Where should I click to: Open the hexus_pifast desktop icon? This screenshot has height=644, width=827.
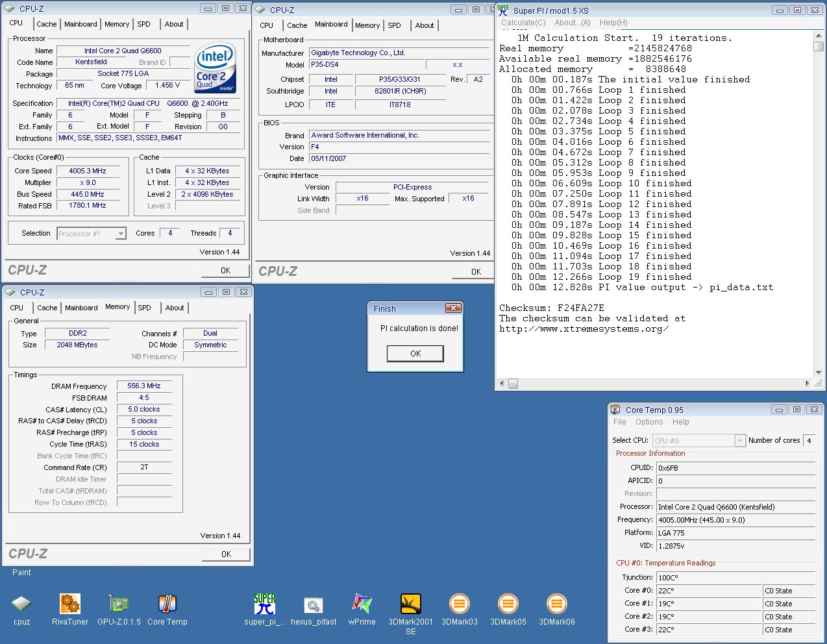coord(314,604)
